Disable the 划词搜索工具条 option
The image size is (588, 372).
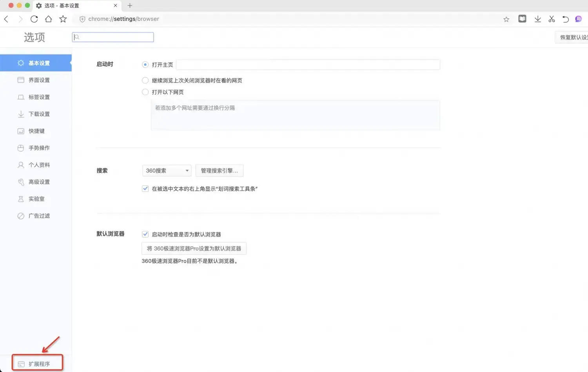145,188
